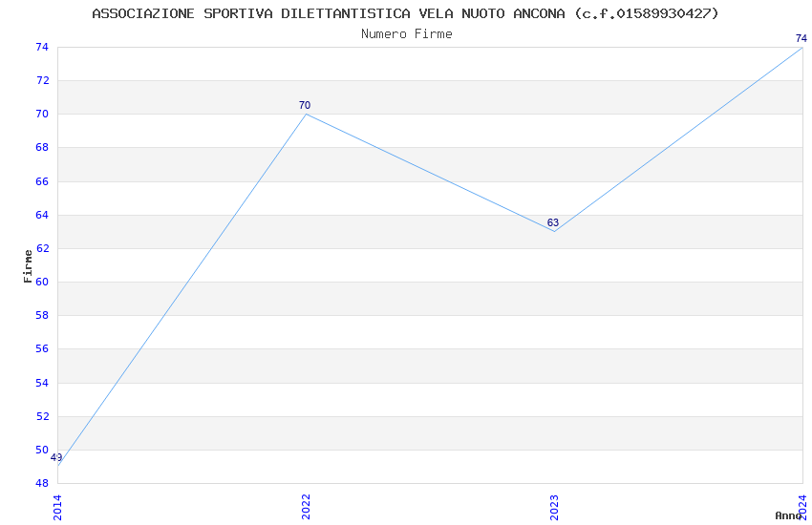Click the y-axis tick label 60

pos(42,282)
